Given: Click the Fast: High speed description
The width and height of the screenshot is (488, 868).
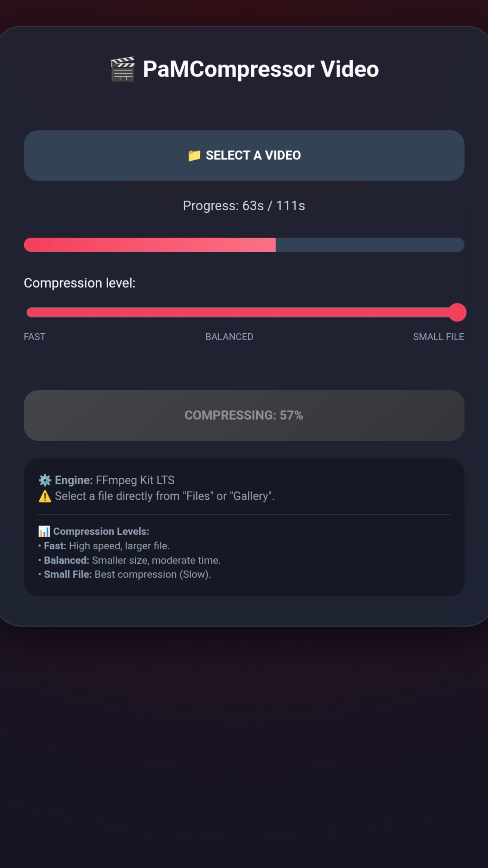Looking at the screenshot, I should tap(106, 546).
